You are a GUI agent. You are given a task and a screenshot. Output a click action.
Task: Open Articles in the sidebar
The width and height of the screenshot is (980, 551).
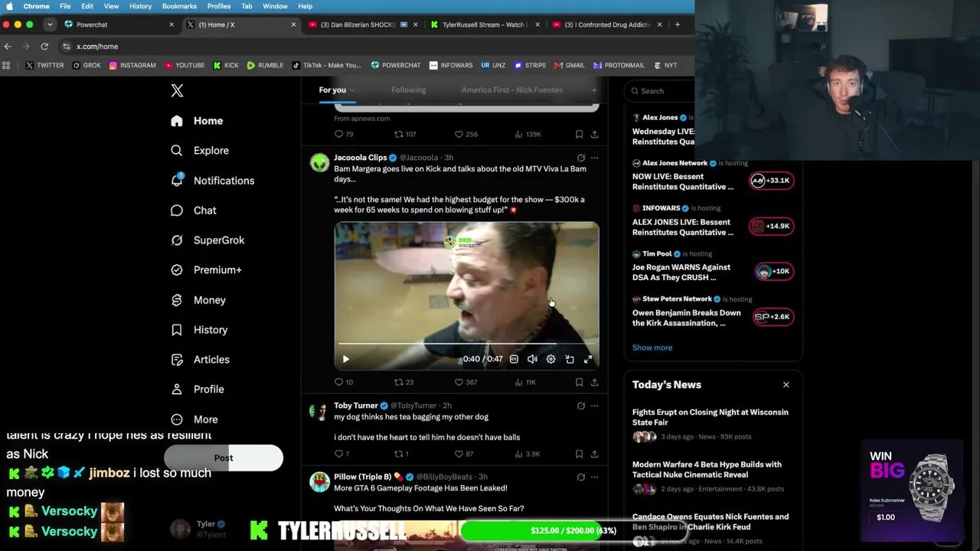tap(201, 360)
